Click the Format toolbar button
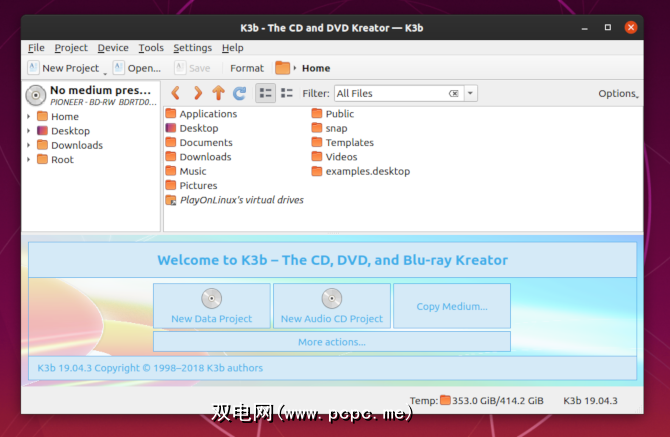The image size is (670, 437). [x=247, y=68]
